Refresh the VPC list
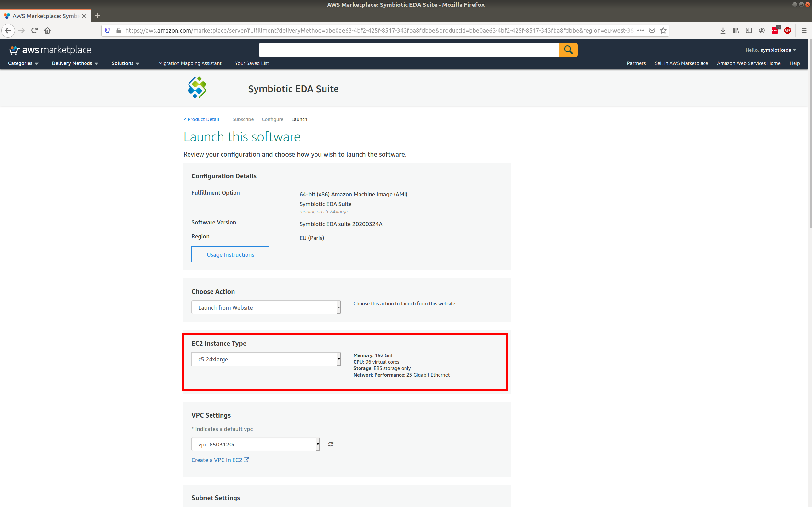Viewport: 812px width, 507px height. click(x=331, y=444)
